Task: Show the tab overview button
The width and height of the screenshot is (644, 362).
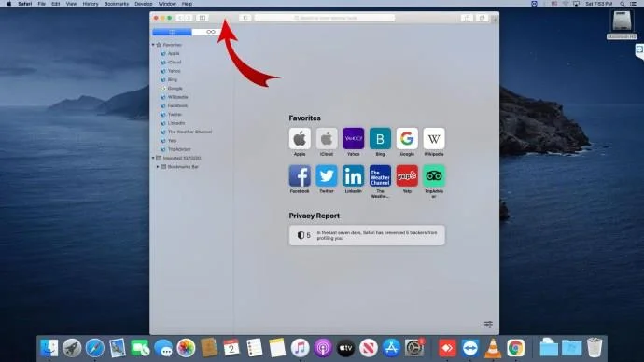Action: click(x=482, y=18)
